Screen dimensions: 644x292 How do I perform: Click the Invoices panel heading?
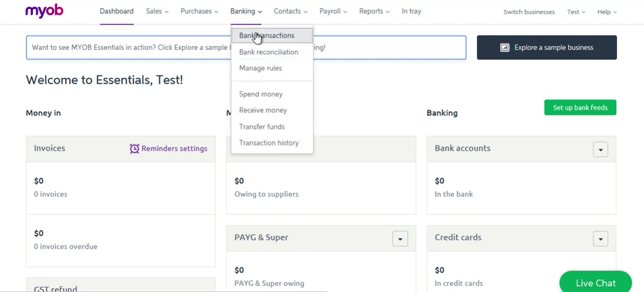49,148
